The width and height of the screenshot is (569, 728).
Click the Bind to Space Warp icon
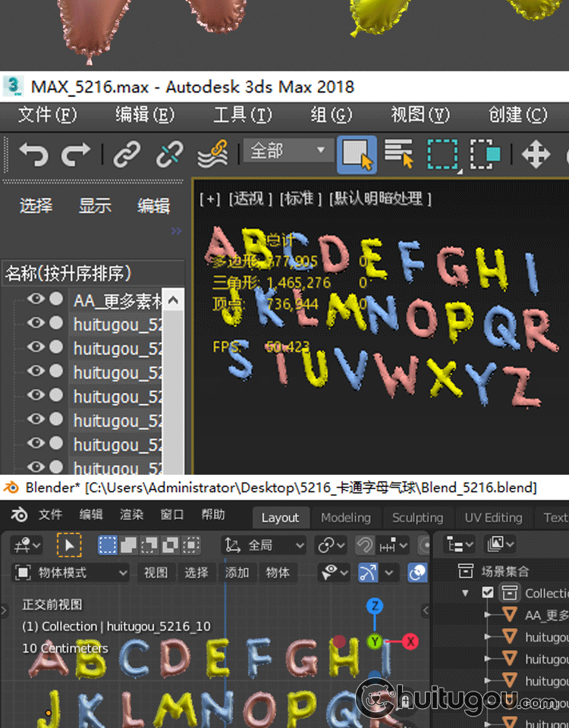pos(212,154)
